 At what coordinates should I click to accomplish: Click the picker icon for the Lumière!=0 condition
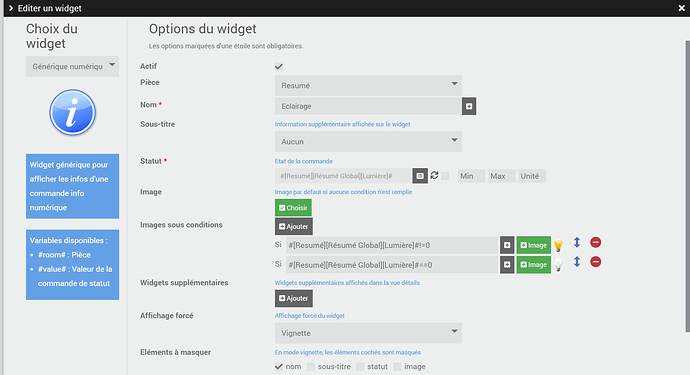click(507, 245)
